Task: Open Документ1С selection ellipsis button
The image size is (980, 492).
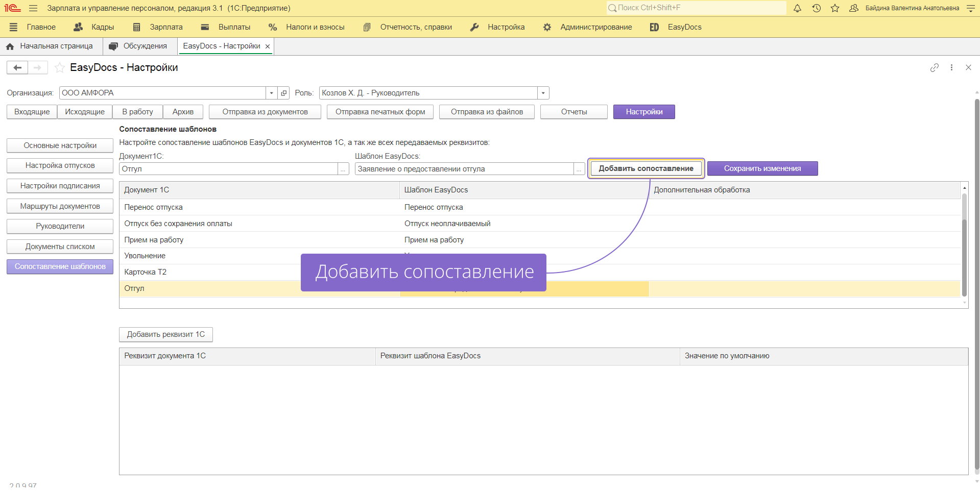Action: (x=344, y=169)
